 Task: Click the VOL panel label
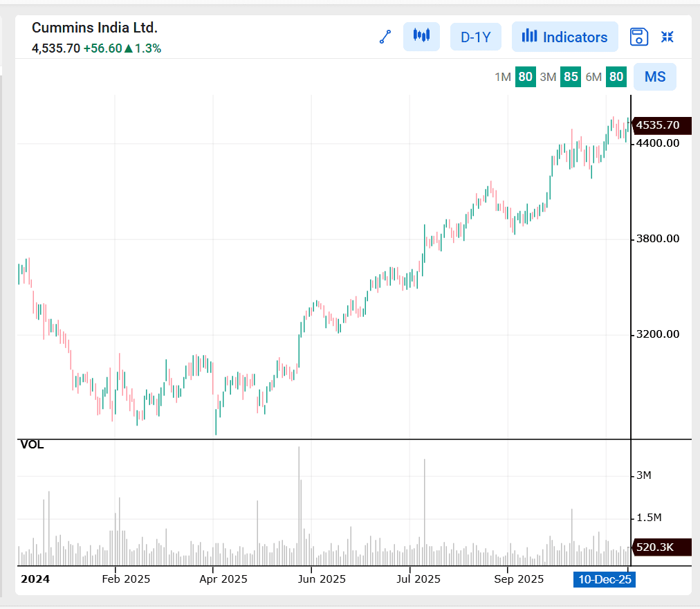click(32, 444)
